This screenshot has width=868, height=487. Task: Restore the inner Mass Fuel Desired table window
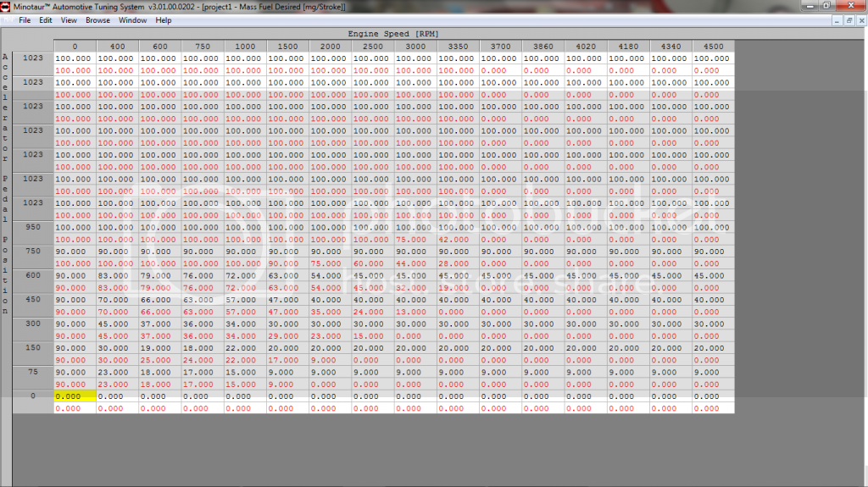(849, 20)
